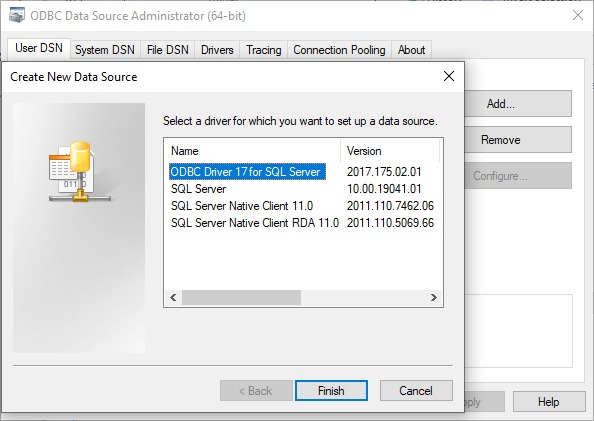
Task: Click version 10.00.19041.01
Action: point(384,189)
